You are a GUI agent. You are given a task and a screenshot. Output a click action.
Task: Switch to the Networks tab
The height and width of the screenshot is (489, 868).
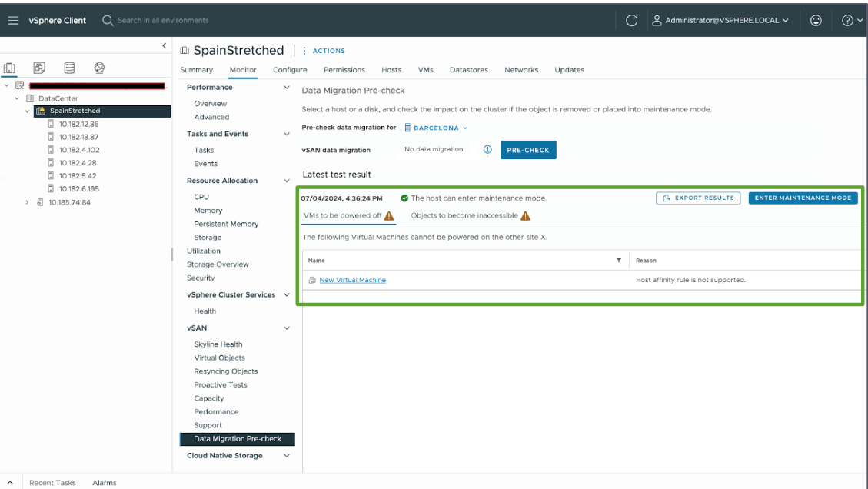[x=521, y=70]
